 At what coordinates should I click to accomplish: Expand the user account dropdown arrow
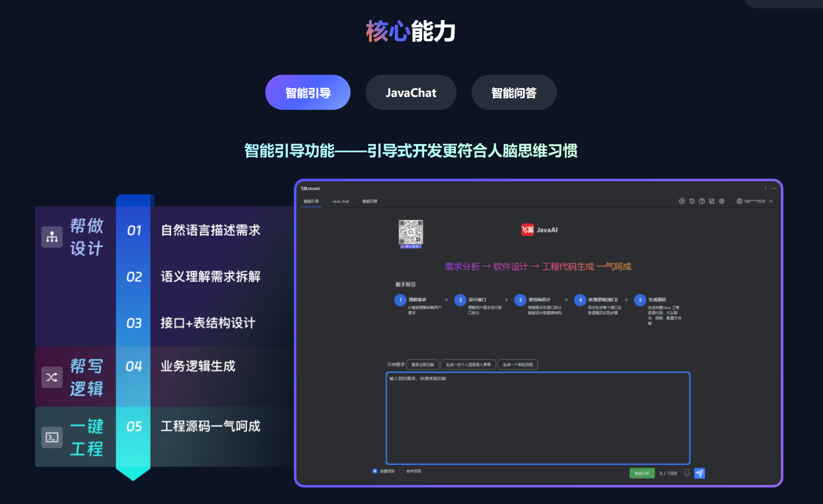(771, 201)
